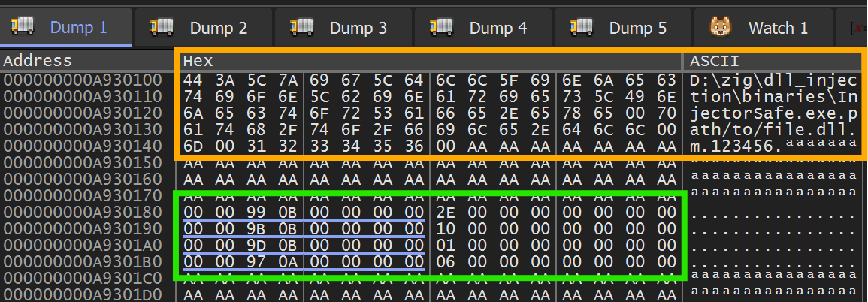Click ASCII text 'tion\binaries\In'
The image size is (868, 302).
773,97
